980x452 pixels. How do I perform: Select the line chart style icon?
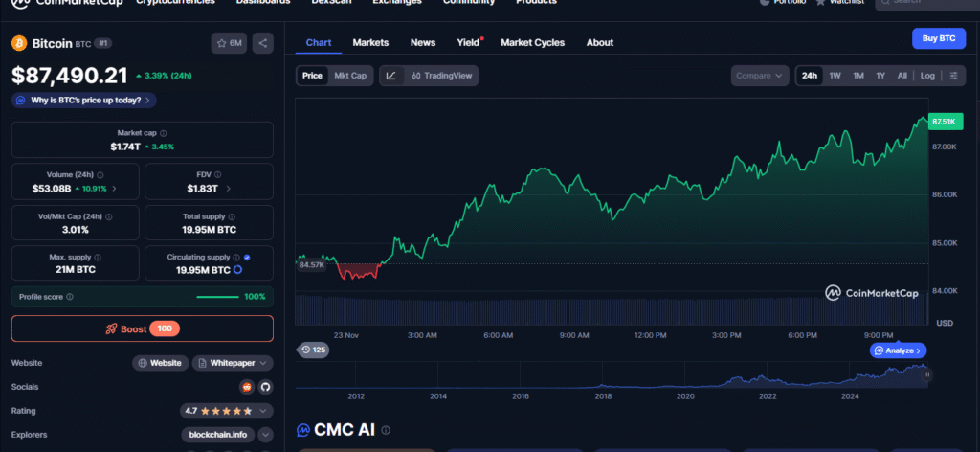(390, 76)
